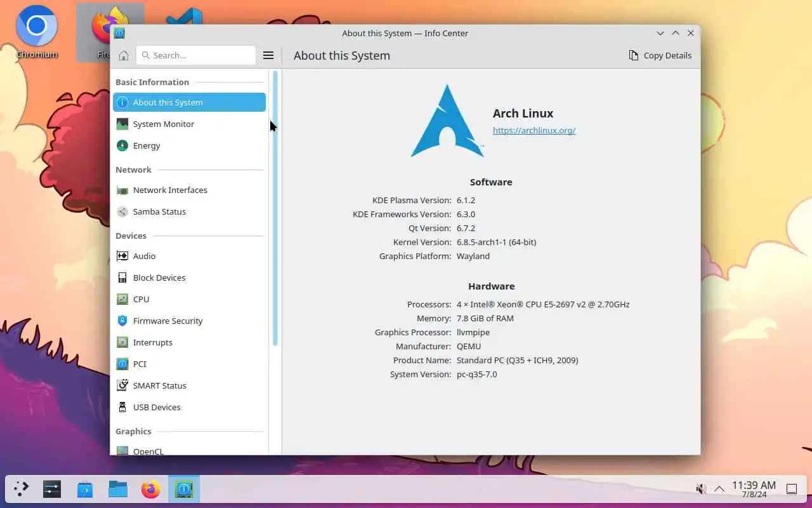Click the search field in Info Center

[x=195, y=55]
